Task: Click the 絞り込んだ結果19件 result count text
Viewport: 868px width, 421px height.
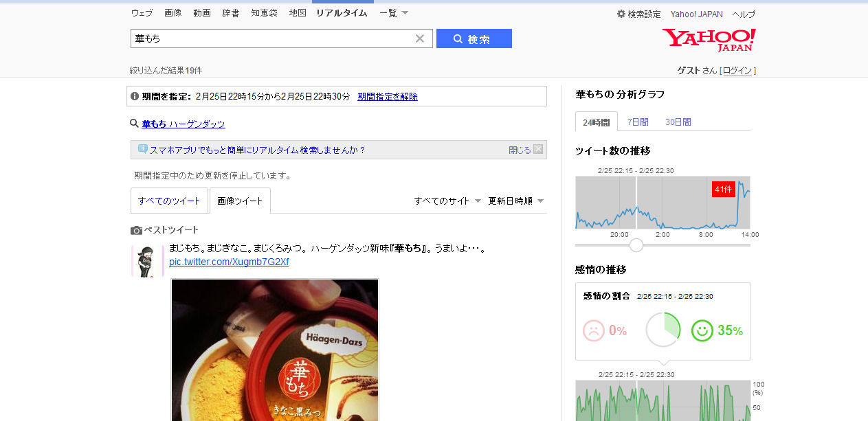Action: pyautogui.click(x=166, y=71)
